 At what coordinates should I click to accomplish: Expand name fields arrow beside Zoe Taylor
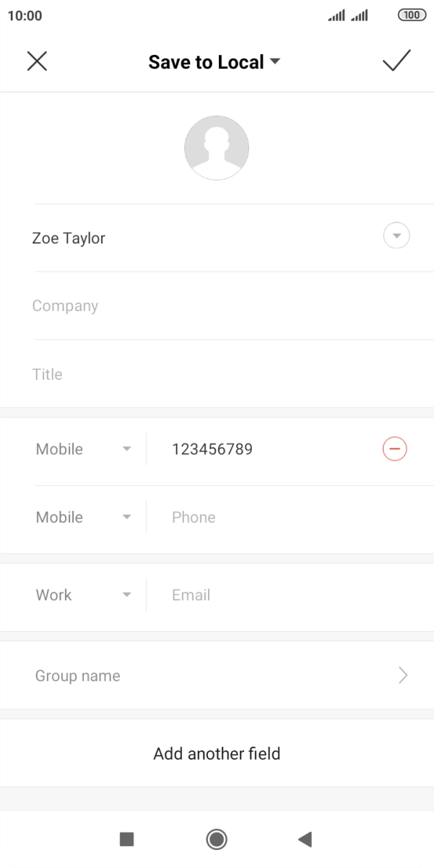396,236
